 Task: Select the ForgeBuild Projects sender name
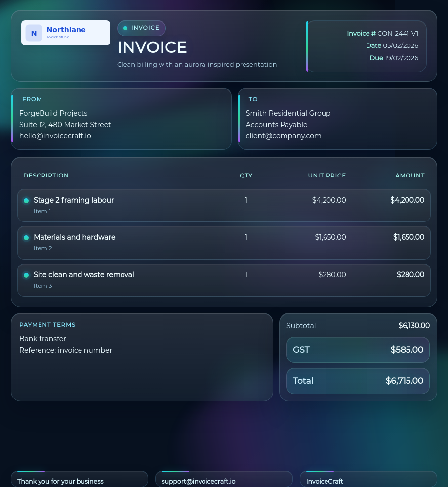click(x=53, y=113)
